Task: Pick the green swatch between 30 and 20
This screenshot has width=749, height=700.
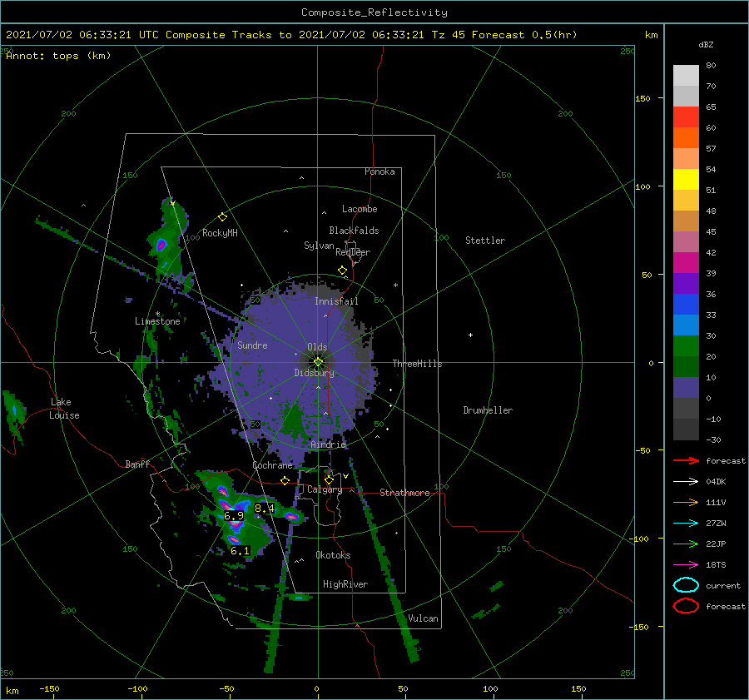Action: [x=686, y=346]
